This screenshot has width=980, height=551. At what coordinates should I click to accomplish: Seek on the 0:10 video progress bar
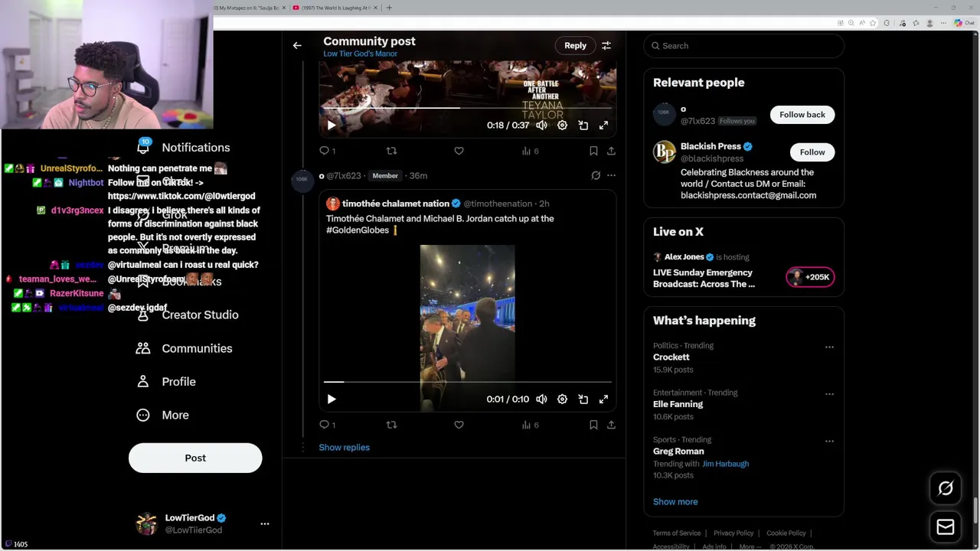click(x=467, y=381)
